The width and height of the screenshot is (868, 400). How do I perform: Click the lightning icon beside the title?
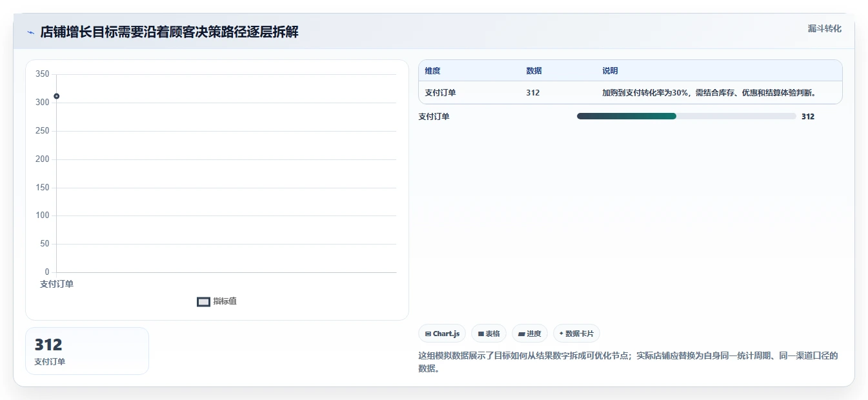(x=31, y=32)
